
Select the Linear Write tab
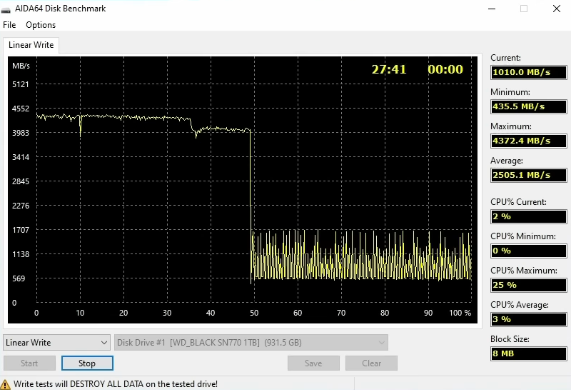click(31, 45)
